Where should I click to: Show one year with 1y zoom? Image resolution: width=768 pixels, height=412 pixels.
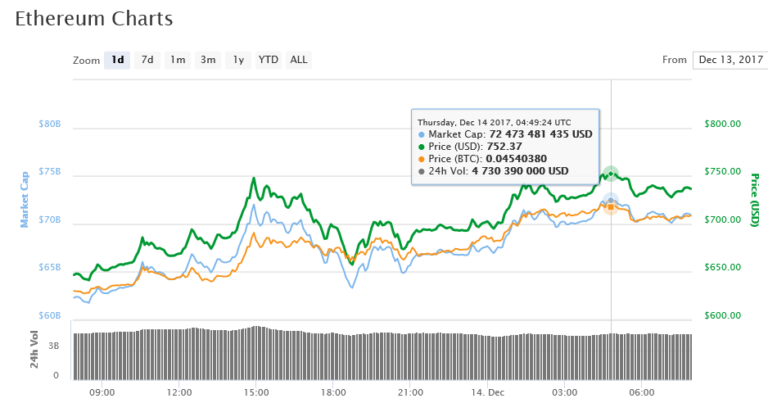(238, 60)
